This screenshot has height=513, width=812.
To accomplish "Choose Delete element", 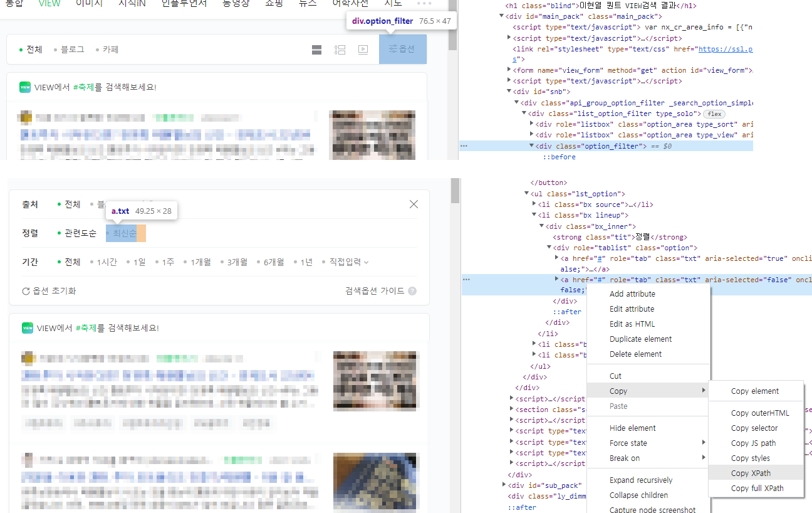I will 635,354.
